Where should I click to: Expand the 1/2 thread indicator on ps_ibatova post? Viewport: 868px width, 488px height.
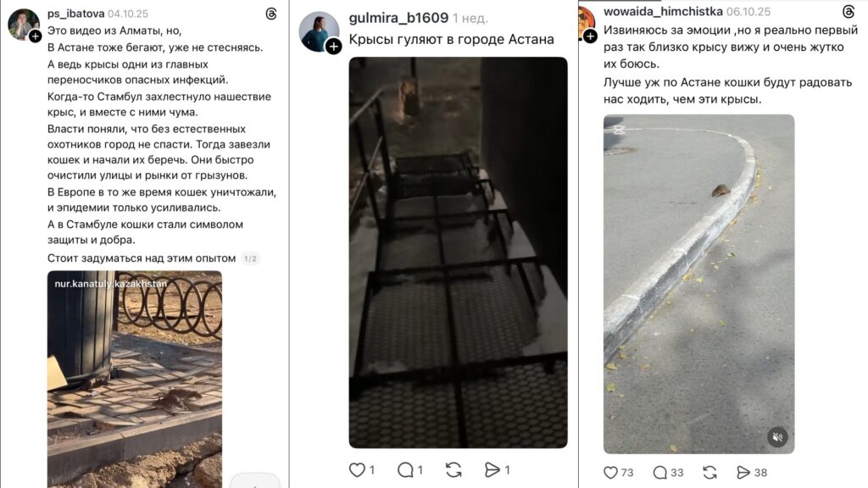pyautogui.click(x=250, y=258)
